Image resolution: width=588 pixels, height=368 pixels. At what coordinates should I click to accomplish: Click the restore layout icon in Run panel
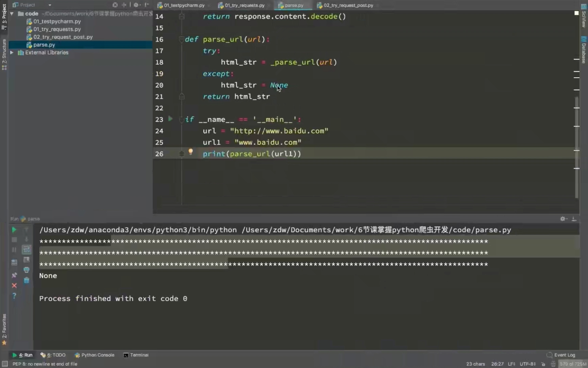point(14,263)
